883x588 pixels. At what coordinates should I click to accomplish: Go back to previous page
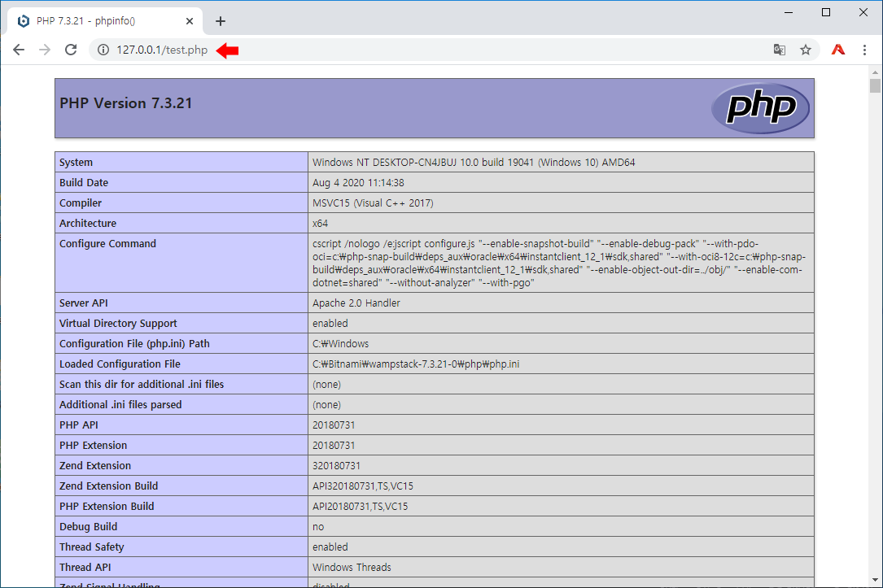pos(19,50)
